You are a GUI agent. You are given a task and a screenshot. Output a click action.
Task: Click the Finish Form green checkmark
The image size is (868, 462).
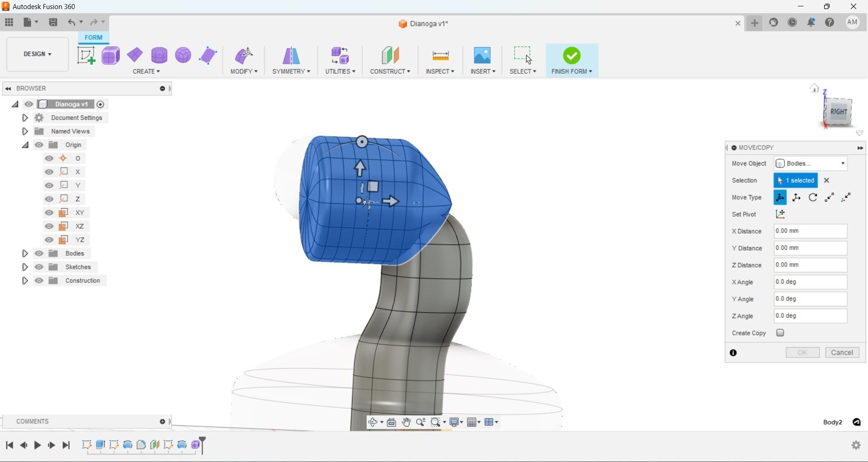tap(571, 55)
